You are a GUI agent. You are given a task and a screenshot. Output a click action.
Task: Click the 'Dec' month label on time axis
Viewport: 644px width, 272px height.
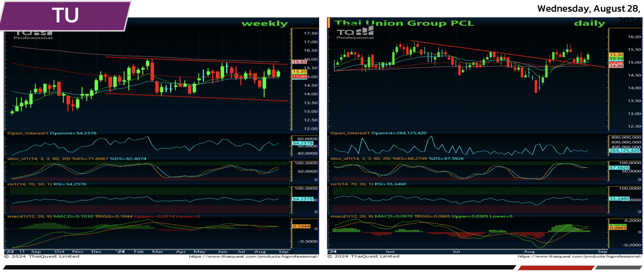(x=97, y=252)
